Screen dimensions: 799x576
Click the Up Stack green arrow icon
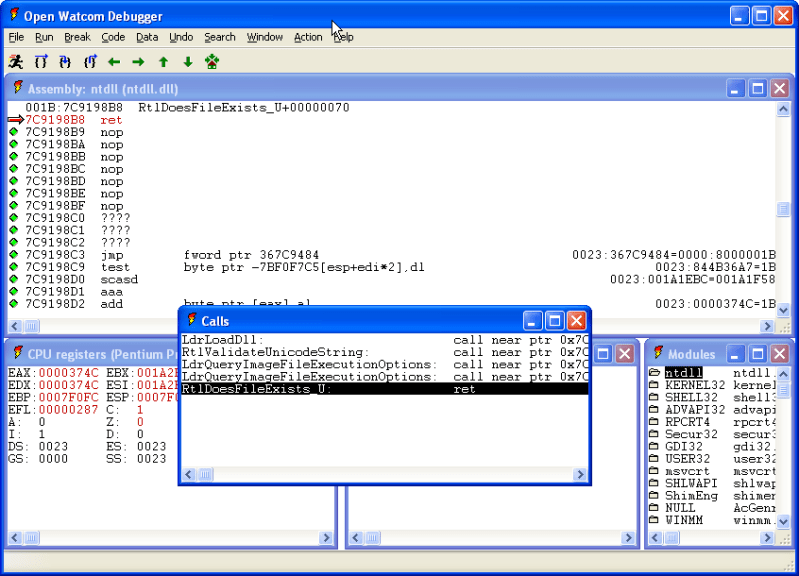[x=163, y=62]
